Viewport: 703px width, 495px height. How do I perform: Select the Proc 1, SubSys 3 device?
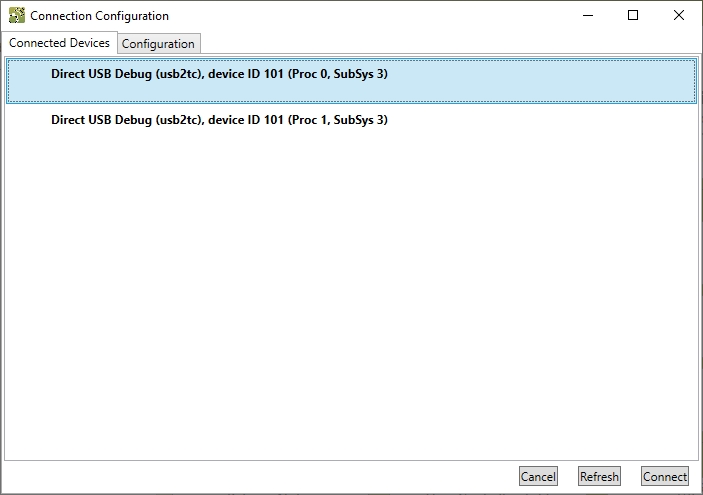(219, 120)
